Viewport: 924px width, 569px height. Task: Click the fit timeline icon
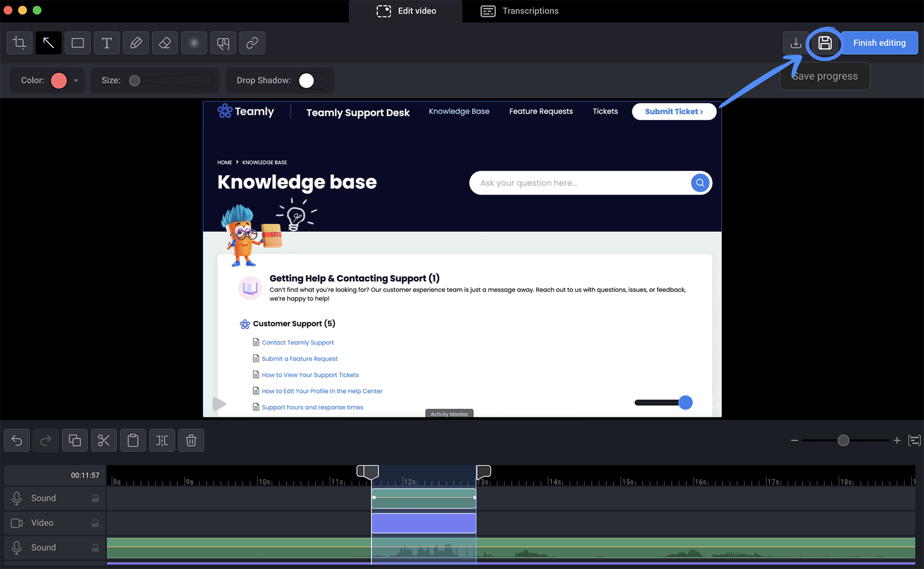(914, 440)
